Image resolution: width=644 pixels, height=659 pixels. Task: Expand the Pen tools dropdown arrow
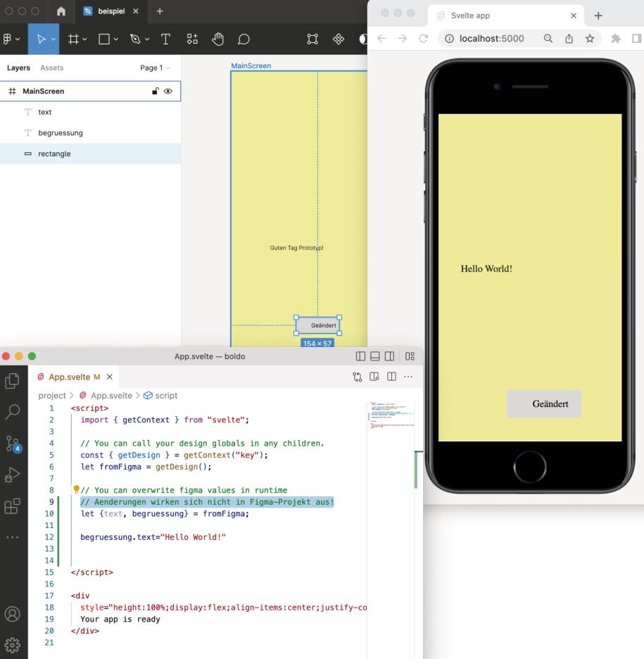coord(147,39)
